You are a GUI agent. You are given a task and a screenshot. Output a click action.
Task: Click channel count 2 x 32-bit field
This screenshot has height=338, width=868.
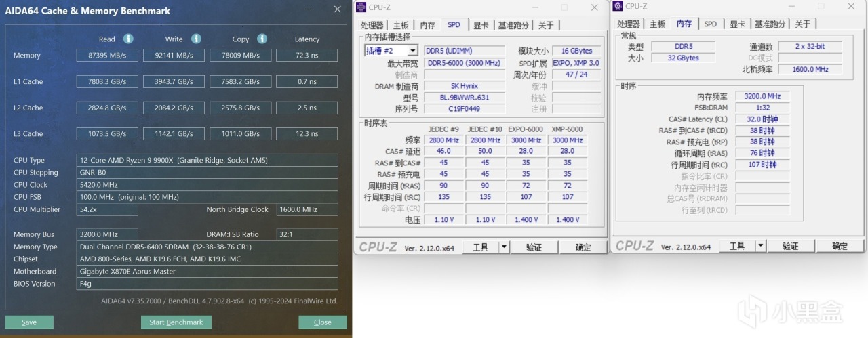coord(810,46)
